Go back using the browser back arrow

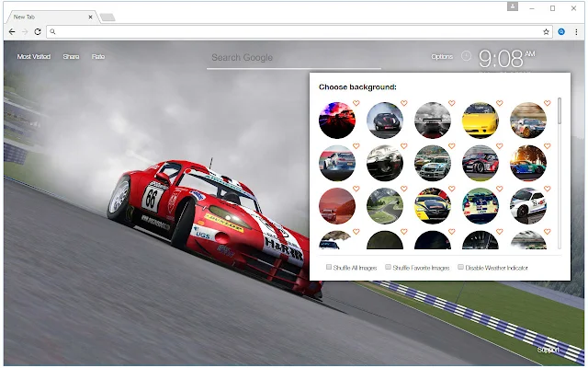(x=12, y=32)
